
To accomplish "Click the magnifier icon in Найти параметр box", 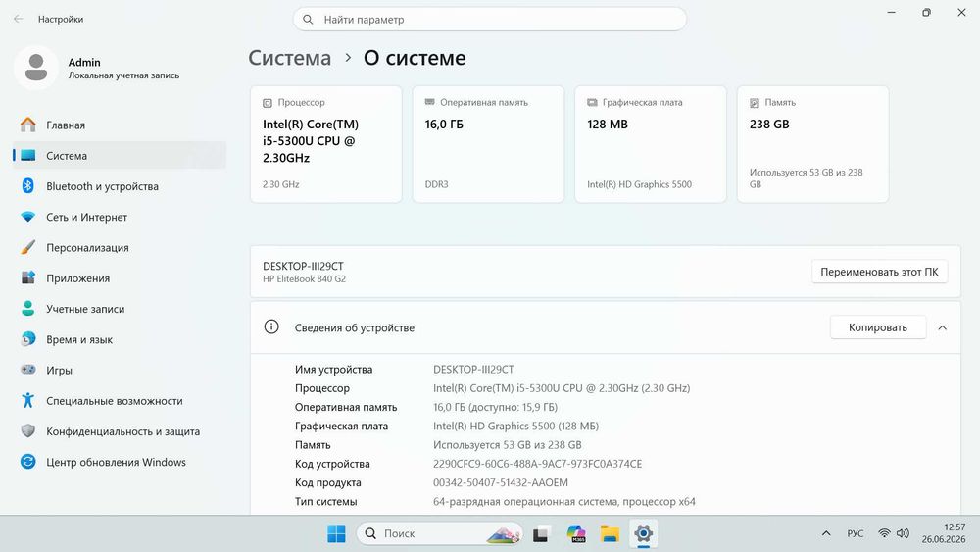I will click(x=308, y=20).
